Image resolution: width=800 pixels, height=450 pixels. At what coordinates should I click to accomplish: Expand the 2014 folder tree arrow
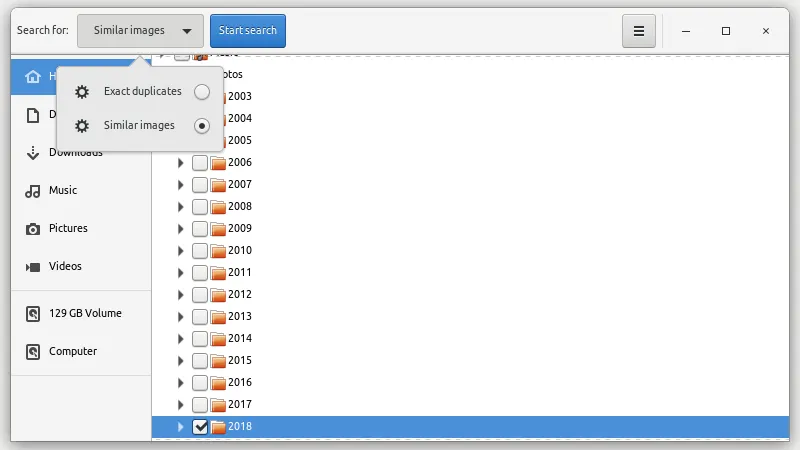[x=181, y=339]
